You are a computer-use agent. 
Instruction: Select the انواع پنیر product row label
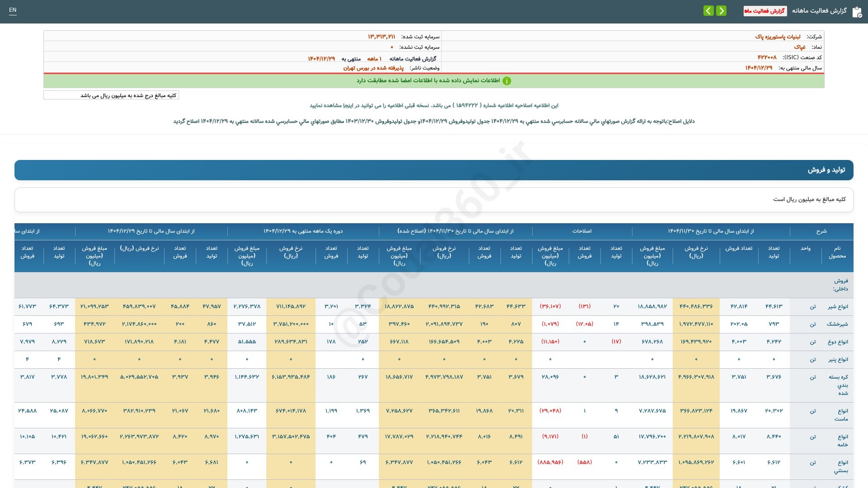click(838, 360)
